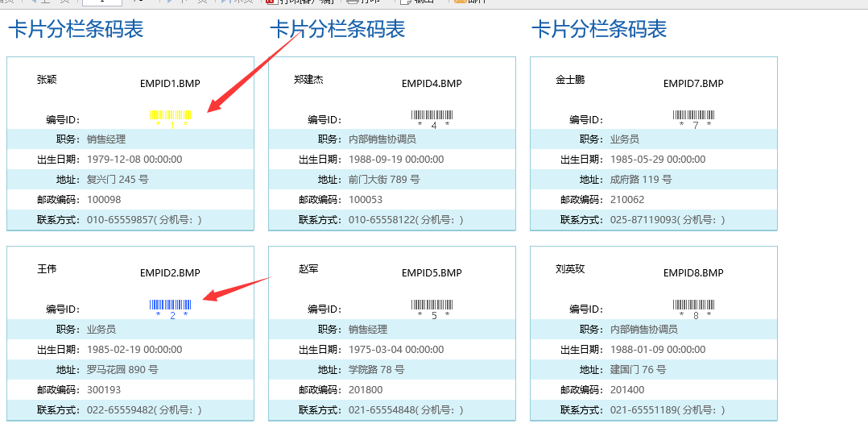The image size is (868, 436).
Task: Click the 出生日期 label on 金士鹏's card
Action: (582, 160)
